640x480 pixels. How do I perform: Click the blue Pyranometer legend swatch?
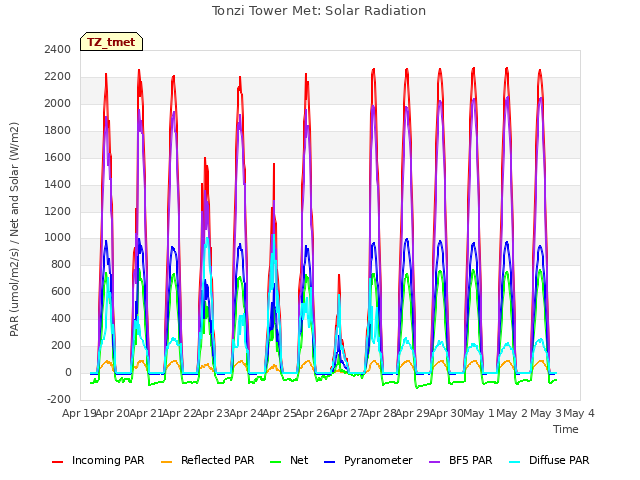pyautogui.click(x=330, y=462)
